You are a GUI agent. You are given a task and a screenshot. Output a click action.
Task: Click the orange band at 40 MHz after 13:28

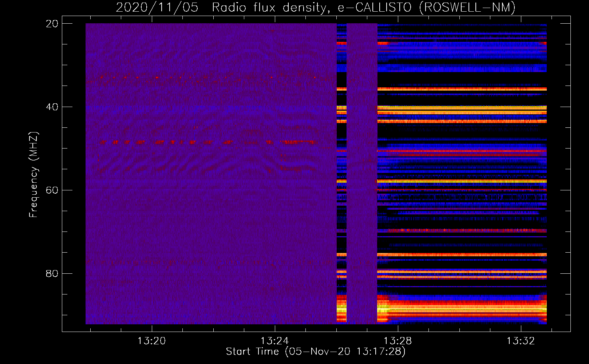pos(462,108)
